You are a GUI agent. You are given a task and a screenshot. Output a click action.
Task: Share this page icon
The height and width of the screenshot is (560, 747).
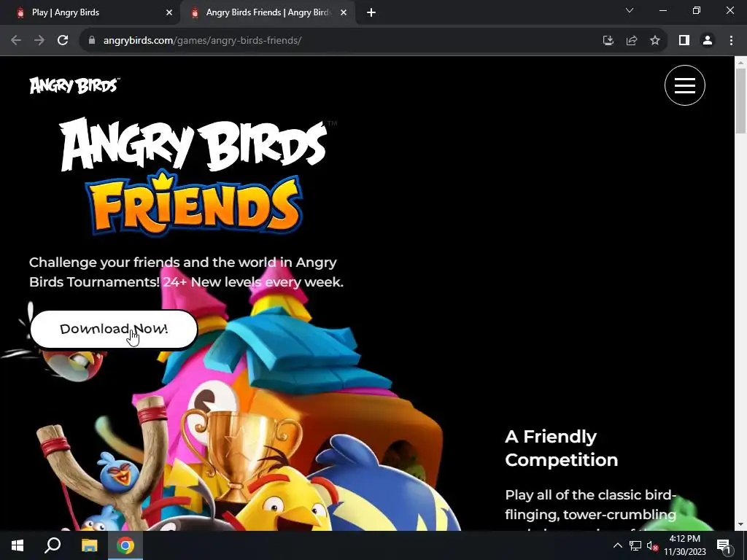click(632, 41)
